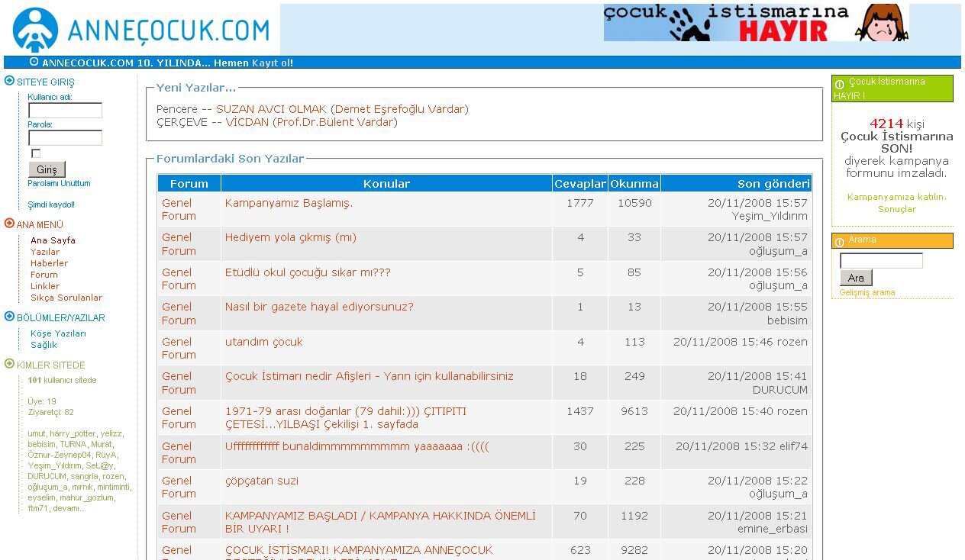The image size is (965, 560).
Task: Click the çocuk istismarına HAYIR banner
Action: pos(756,23)
